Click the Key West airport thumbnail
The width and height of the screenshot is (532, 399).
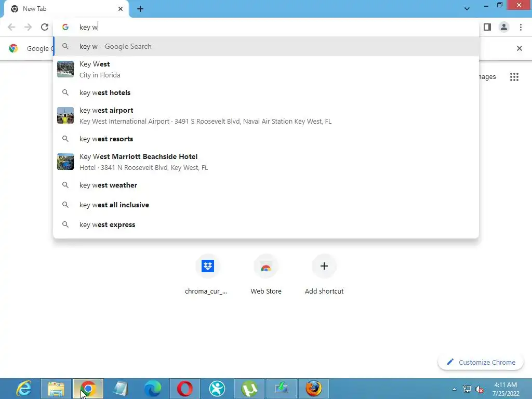click(65, 115)
